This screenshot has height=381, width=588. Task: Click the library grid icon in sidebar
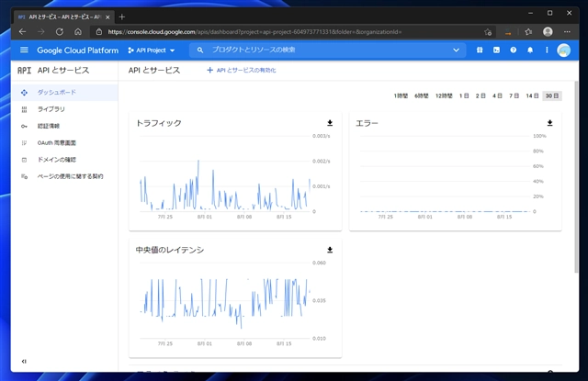click(x=24, y=109)
